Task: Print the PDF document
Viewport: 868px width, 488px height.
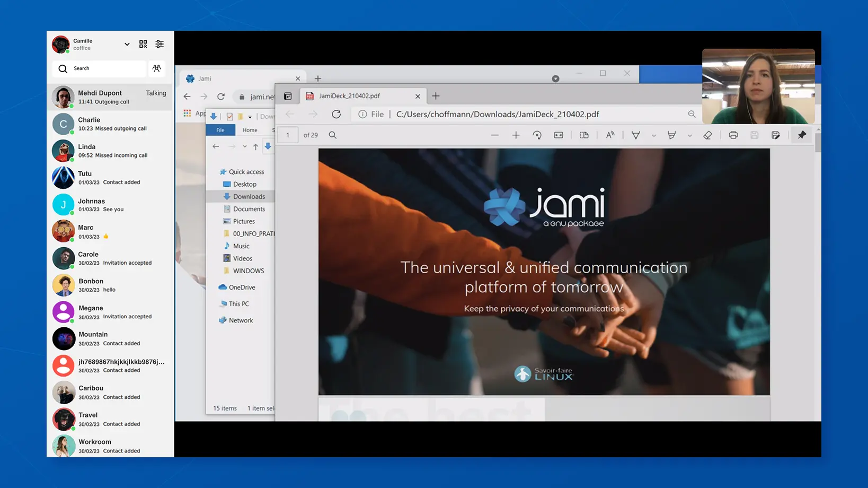Action: tap(733, 135)
